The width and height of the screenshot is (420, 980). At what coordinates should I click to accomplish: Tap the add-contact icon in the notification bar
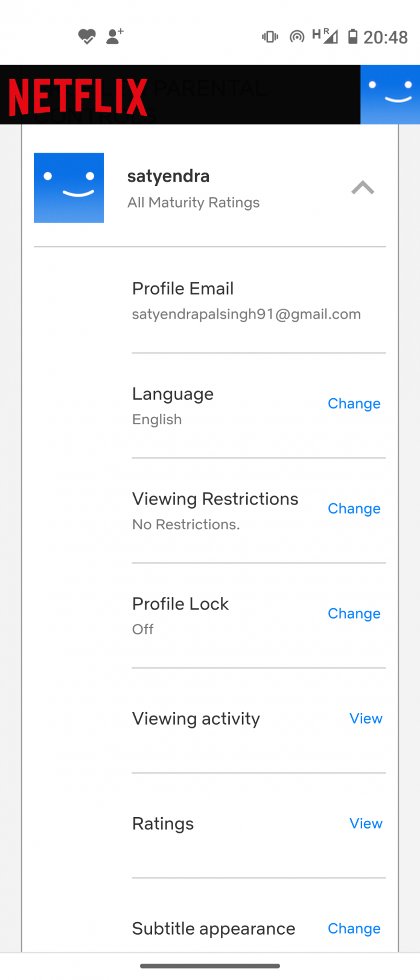(x=115, y=37)
